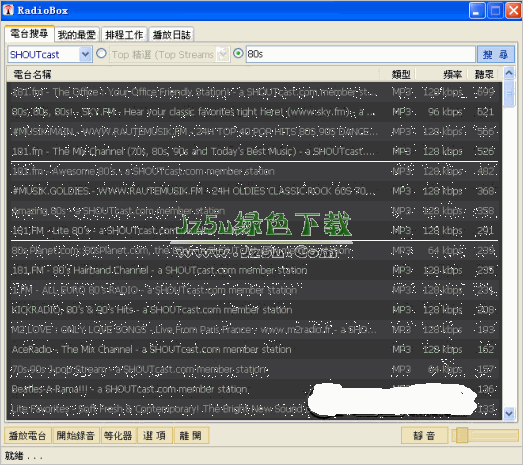Image resolution: width=523 pixels, height=465 pixels.
Task: Select M2 LOVE ONLY LOVE SONGS row
Action: pos(254,330)
